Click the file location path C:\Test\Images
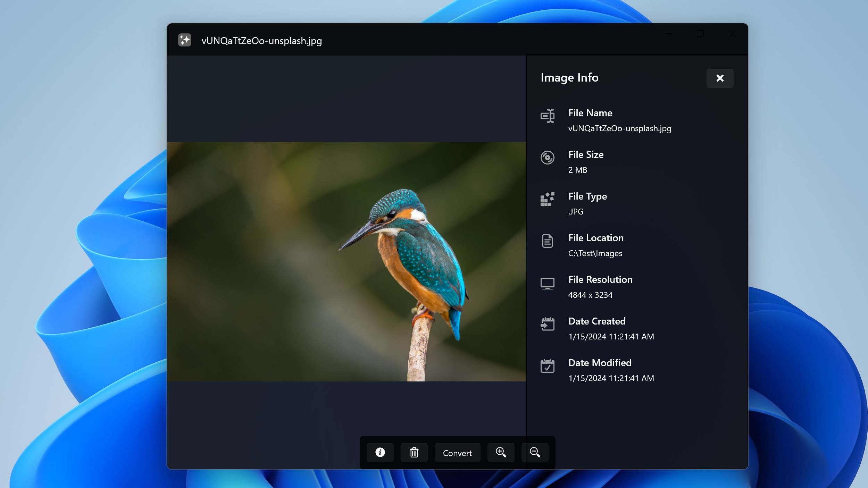The width and height of the screenshot is (868, 488). [595, 253]
